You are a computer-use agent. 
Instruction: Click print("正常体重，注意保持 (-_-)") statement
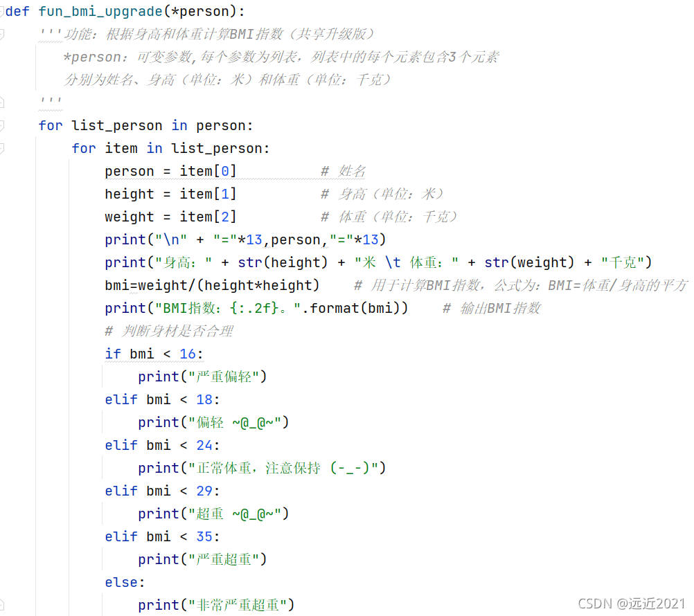[x=262, y=468]
